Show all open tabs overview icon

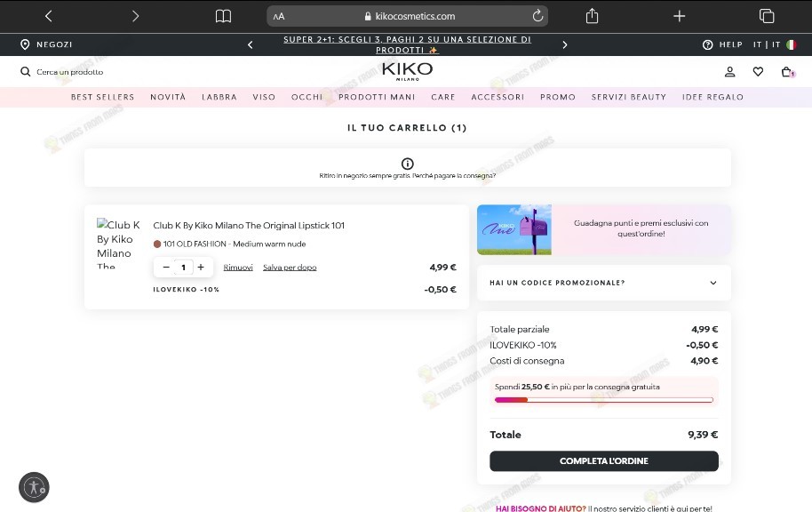coord(767,16)
